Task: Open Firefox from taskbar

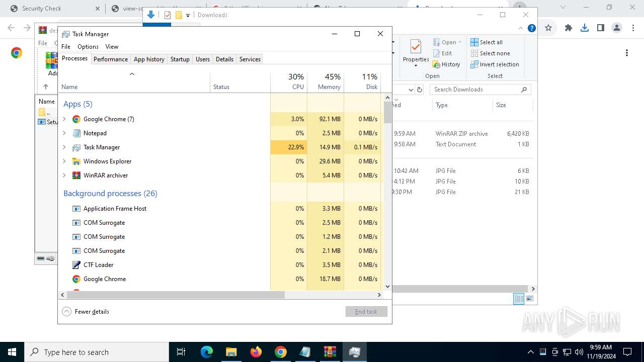Action: [256, 352]
